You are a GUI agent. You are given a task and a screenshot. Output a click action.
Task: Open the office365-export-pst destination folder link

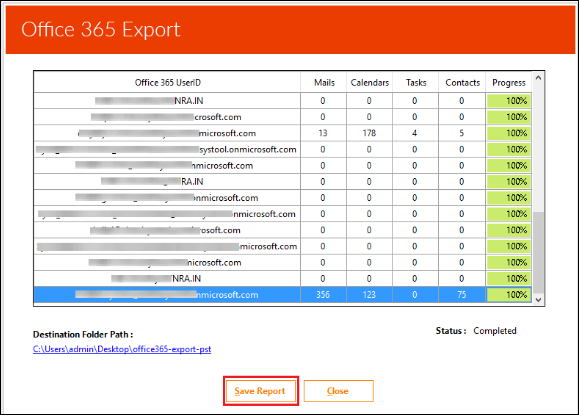122,349
